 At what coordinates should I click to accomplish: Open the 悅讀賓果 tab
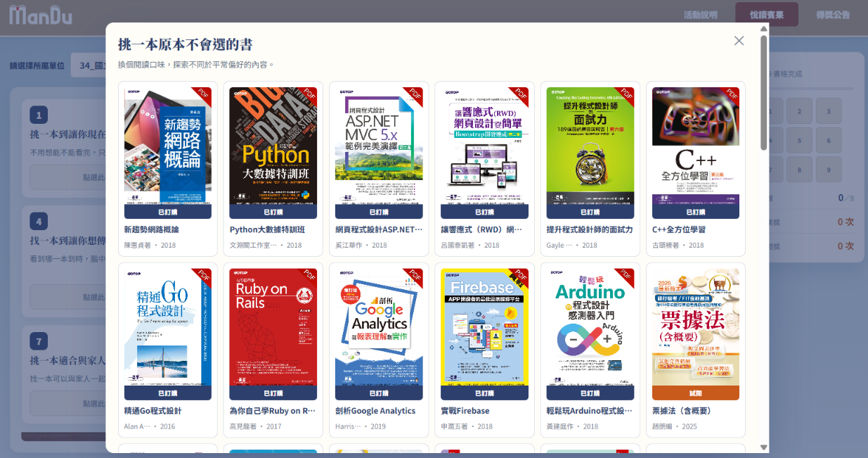pos(767,15)
